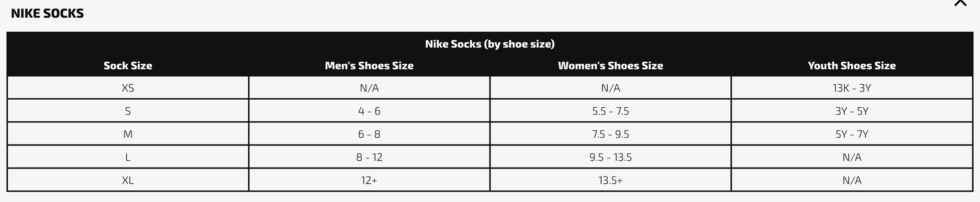Click the Women's Shoes Size column header
The height and width of the screenshot is (202, 980).
[x=611, y=66]
